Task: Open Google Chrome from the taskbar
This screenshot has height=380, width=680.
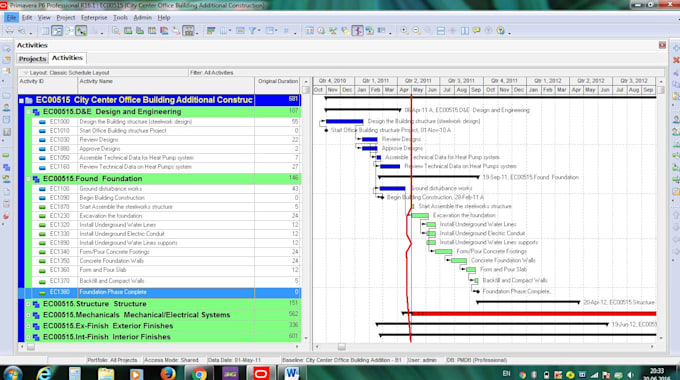Action: click(199, 373)
